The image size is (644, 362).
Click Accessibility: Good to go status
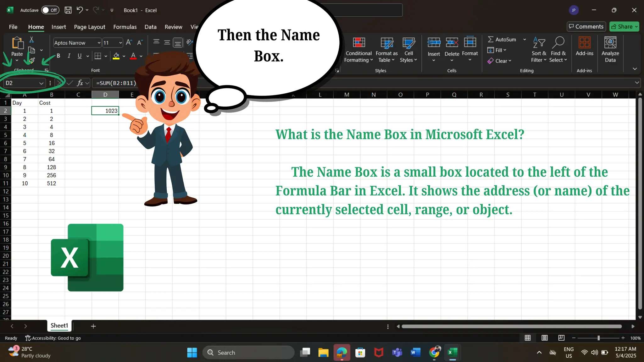coord(53,338)
